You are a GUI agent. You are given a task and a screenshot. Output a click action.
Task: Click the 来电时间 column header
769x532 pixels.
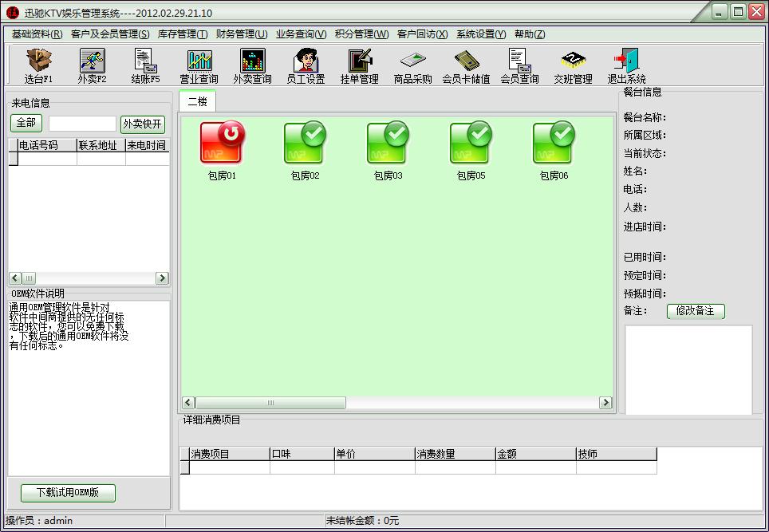click(x=148, y=145)
